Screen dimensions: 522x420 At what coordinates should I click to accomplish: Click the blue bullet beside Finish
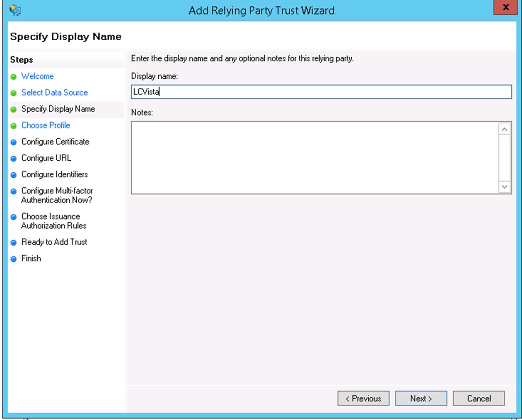(x=14, y=259)
